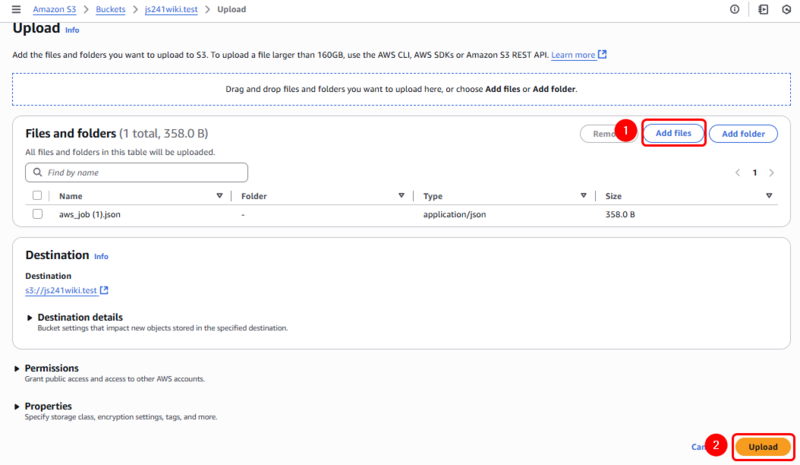Open Buckets in the breadcrumb
The height and width of the screenshot is (465, 800).
point(111,9)
